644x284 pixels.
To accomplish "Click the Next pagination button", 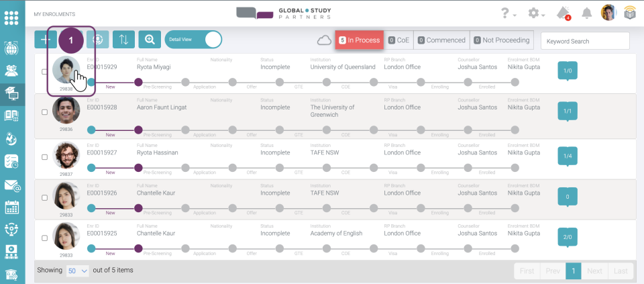I will point(594,271).
